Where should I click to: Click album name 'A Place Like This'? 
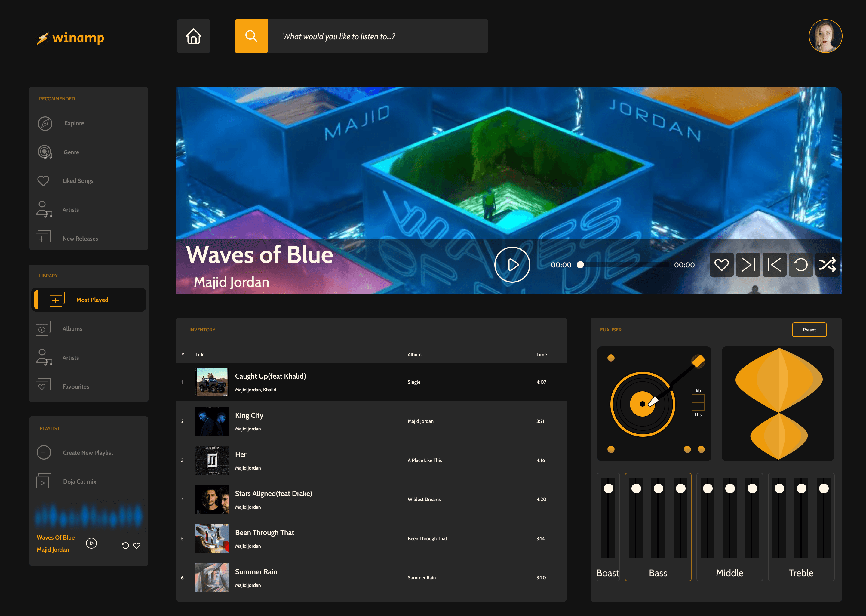point(425,460)
